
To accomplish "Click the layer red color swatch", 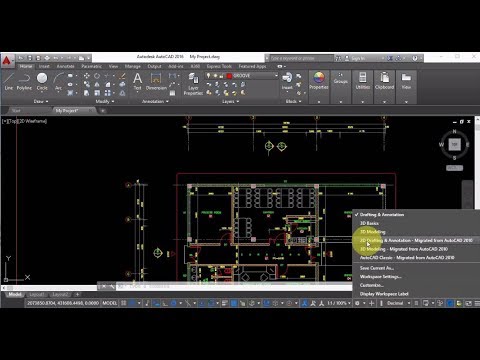I will tap(229, 76).
